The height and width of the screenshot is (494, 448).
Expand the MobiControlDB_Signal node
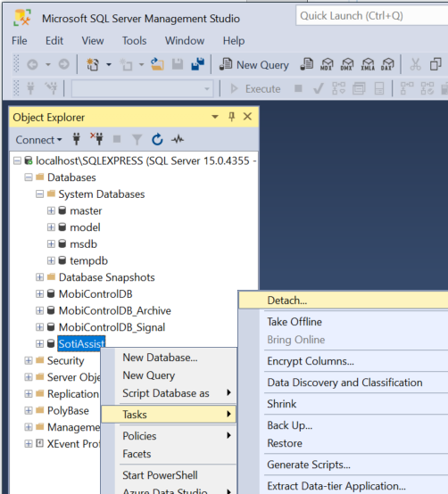point(40,327)
